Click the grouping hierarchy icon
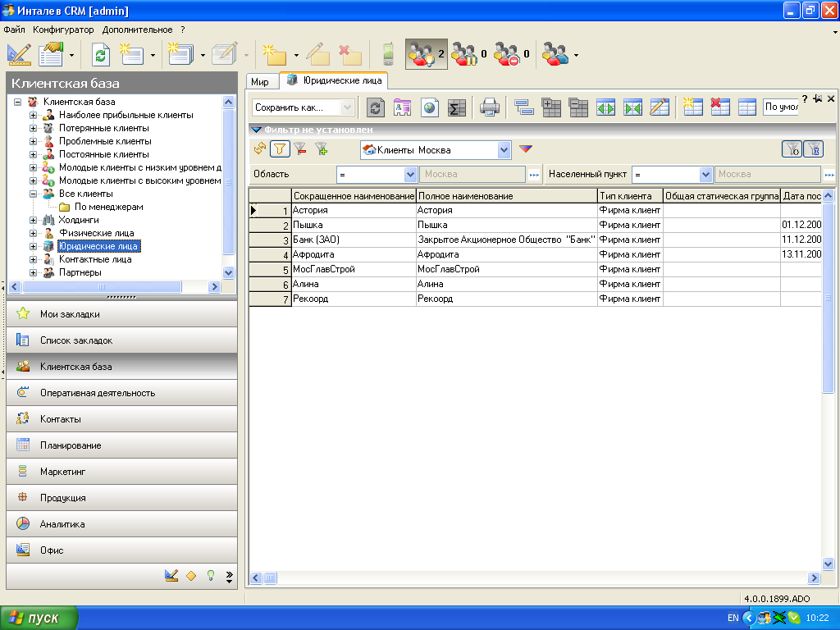 pyautogui.click(x=523, y=107)
